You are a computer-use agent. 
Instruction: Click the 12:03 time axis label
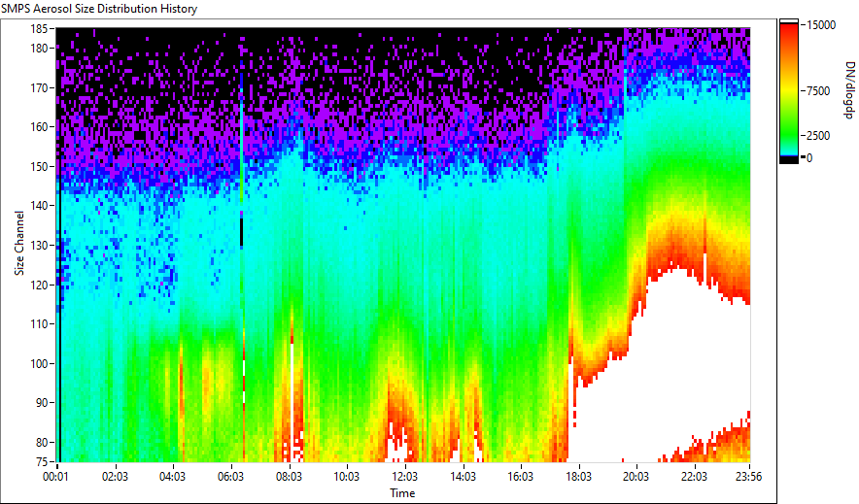(x=405, y=477)
